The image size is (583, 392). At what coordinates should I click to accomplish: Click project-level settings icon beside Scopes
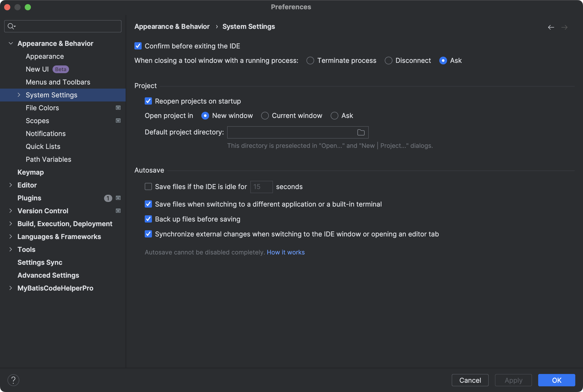point(118,121)
